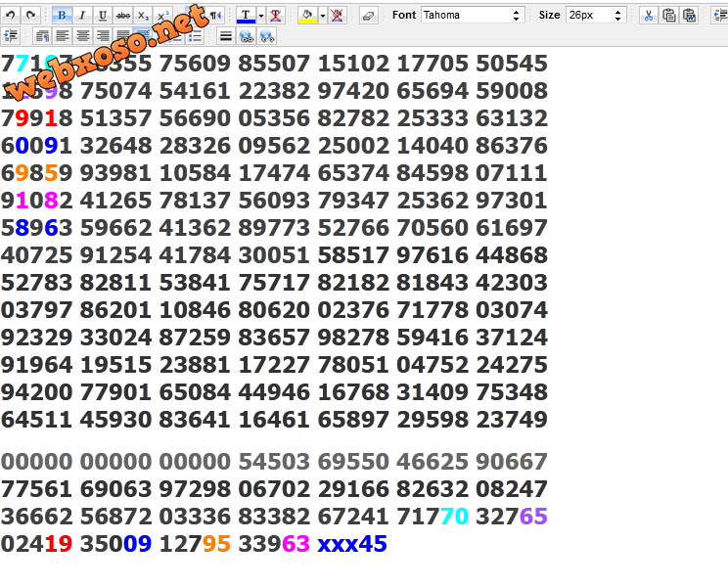The height and width of the screenshot is (588, 728).
Task: Align text right
Action: tap(103, 36)
